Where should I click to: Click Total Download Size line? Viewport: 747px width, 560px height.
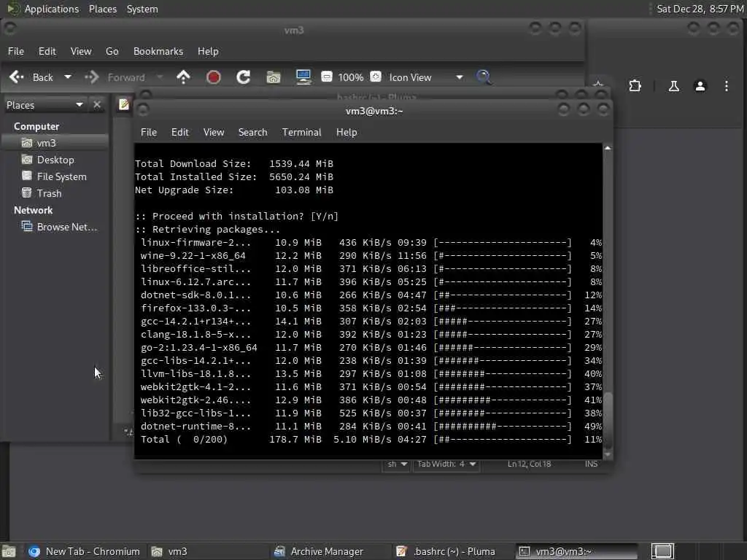pyautogui.click(x=234, y=164)
